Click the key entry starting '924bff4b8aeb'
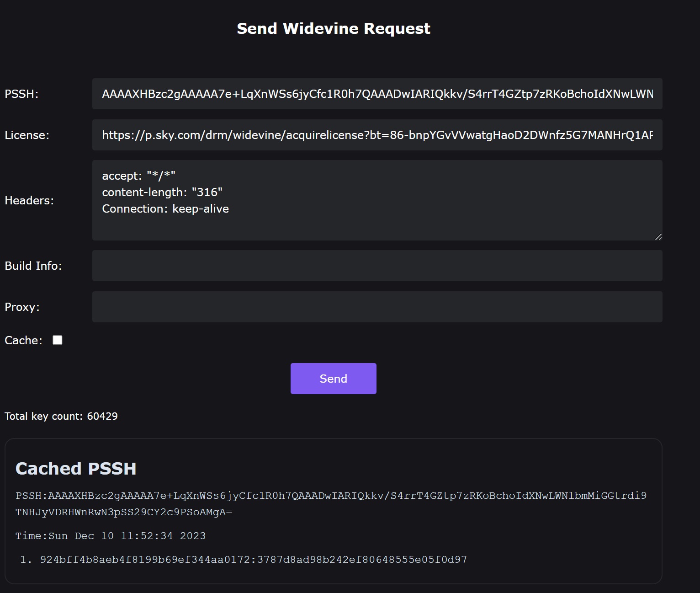The width and height of the screenshot is (700, 593). [254, 560]
